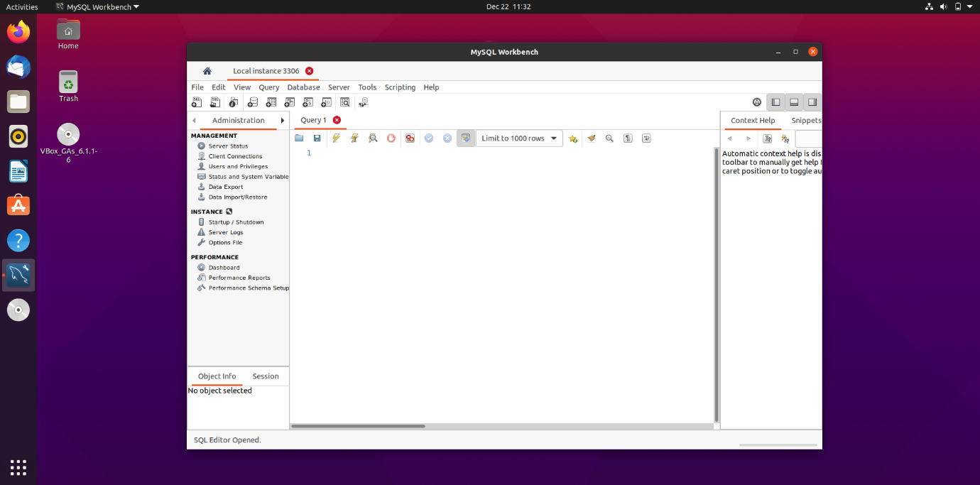Viewport: 980px width, 485px height.
Task: Click right arrow next to Administration tab
Action: pyautogui.click(x=283, y=121)
